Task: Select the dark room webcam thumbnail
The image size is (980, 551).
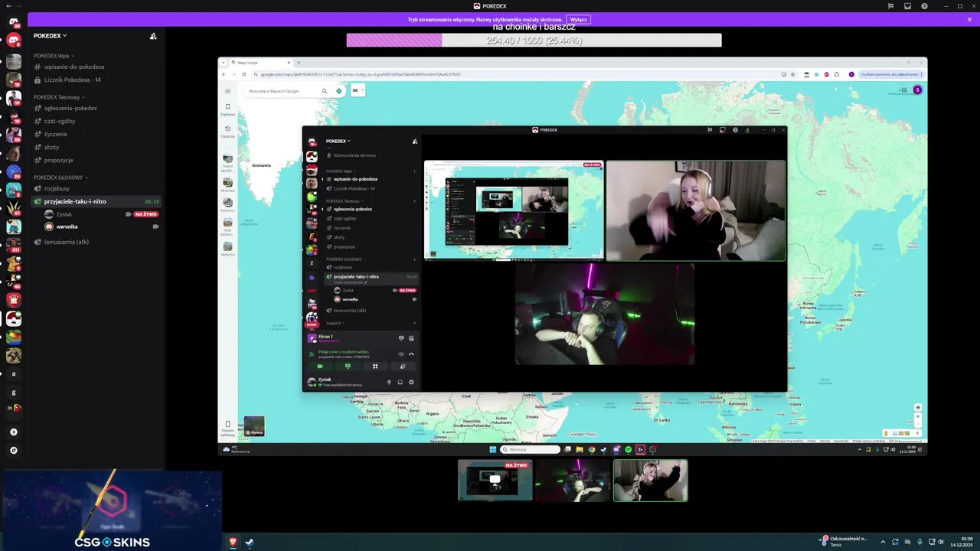Action: [x=573, y=481]
